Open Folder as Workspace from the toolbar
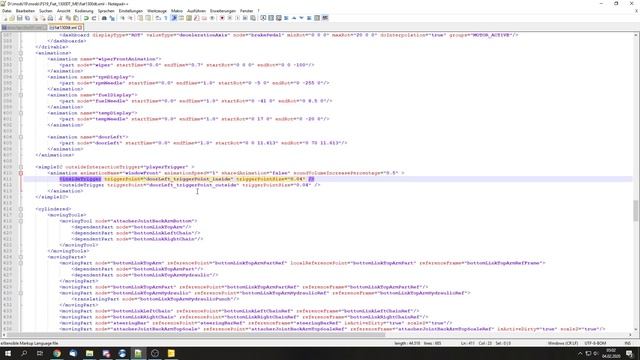Image resolution: width=640 pixels, height=360 pixels. pos(204,18)
